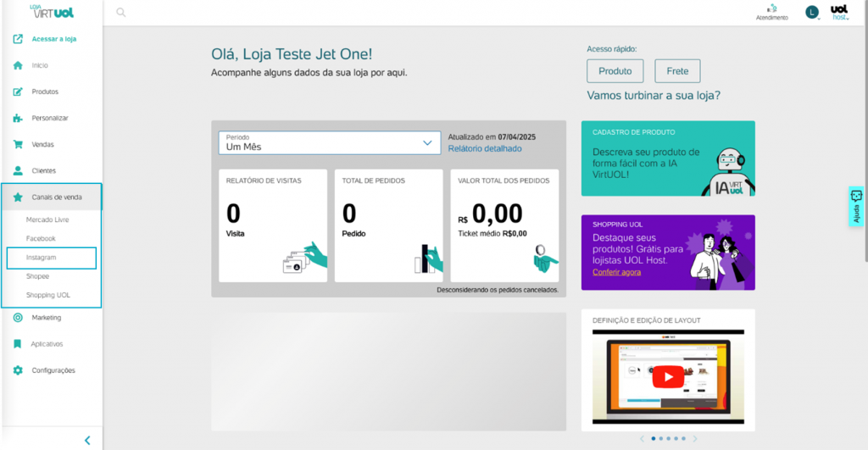Click the home icon beside Início

tap(18, 65)
